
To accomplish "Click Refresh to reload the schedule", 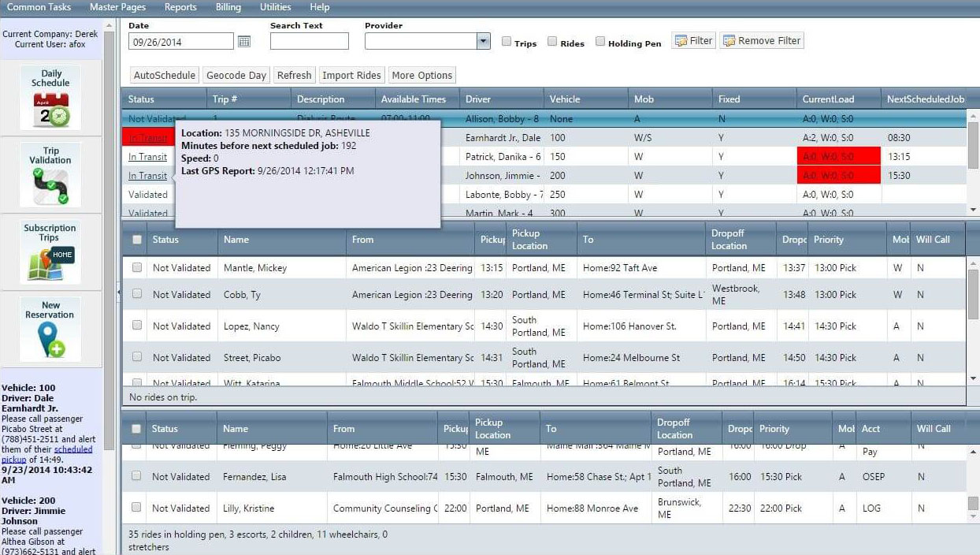I will point(294,75).
